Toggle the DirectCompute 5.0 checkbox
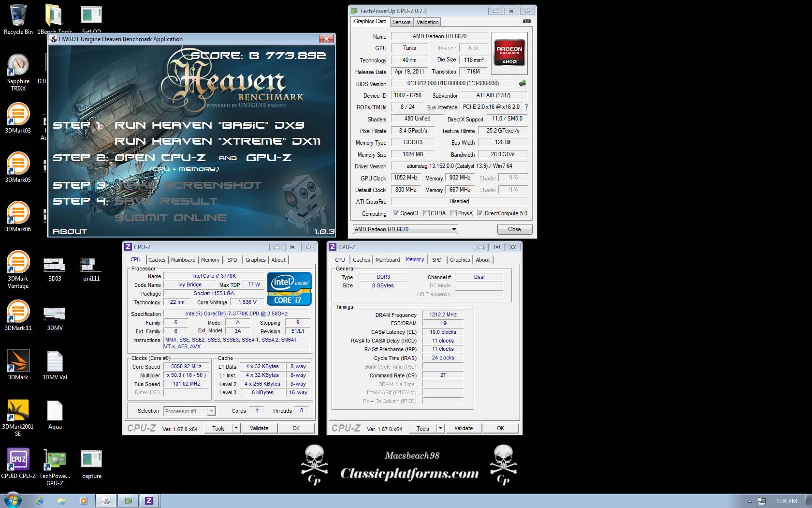812x508 pixels. click(480, 213)
